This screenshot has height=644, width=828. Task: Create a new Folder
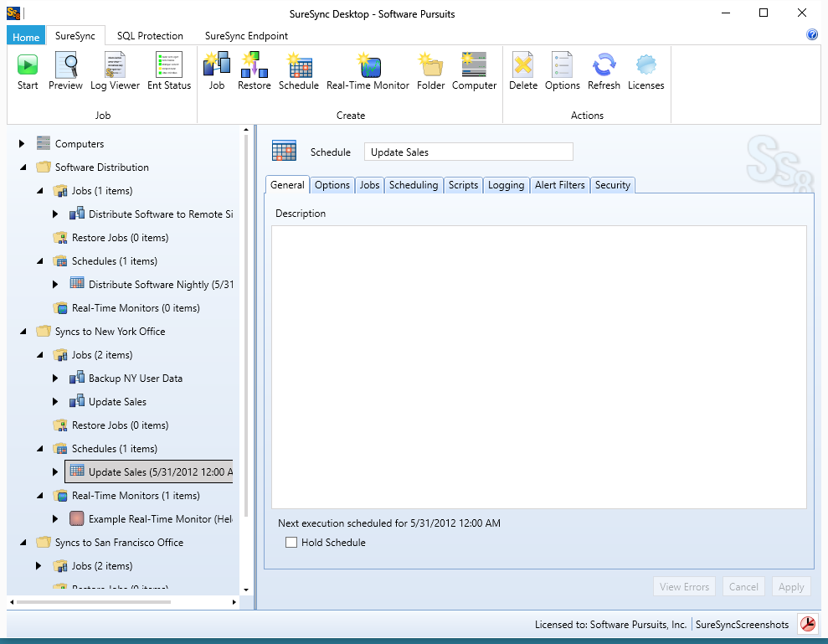[430, 70]
